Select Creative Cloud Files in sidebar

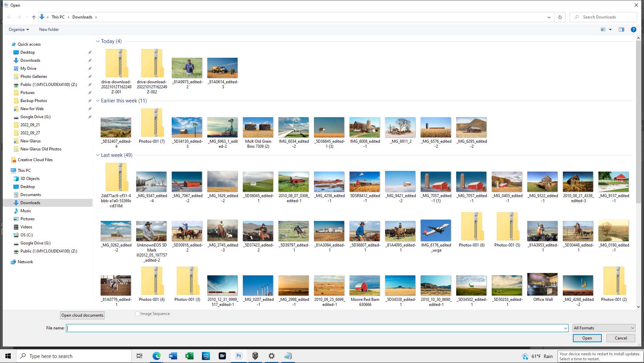35,160
